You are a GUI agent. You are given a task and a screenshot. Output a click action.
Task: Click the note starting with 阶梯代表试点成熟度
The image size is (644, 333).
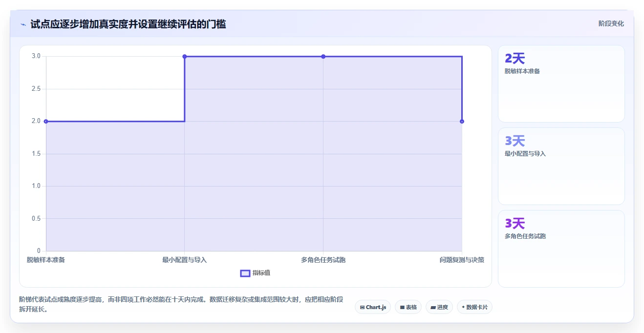coord(181,304)
